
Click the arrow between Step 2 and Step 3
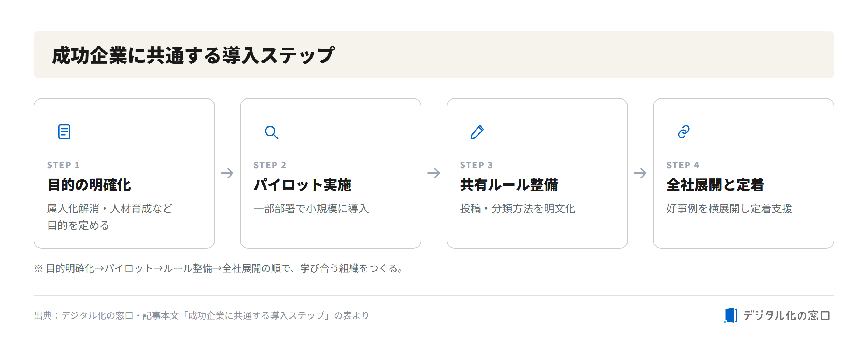[434, 173]
